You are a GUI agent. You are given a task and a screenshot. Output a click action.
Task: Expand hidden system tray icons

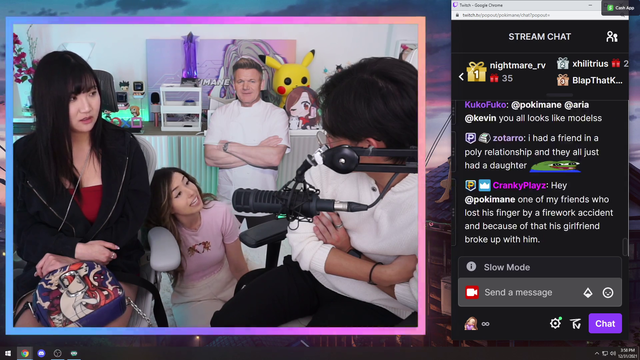[597, 353]
